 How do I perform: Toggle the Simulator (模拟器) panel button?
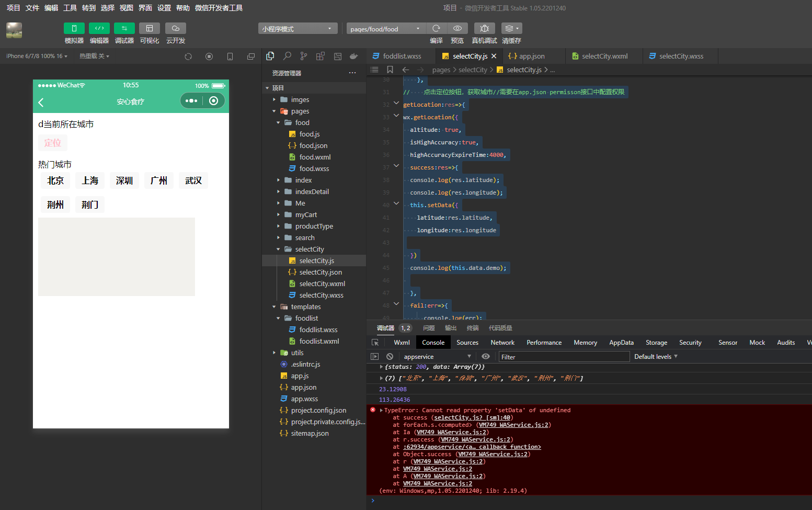pyautogui.click(x=74, y=28)
